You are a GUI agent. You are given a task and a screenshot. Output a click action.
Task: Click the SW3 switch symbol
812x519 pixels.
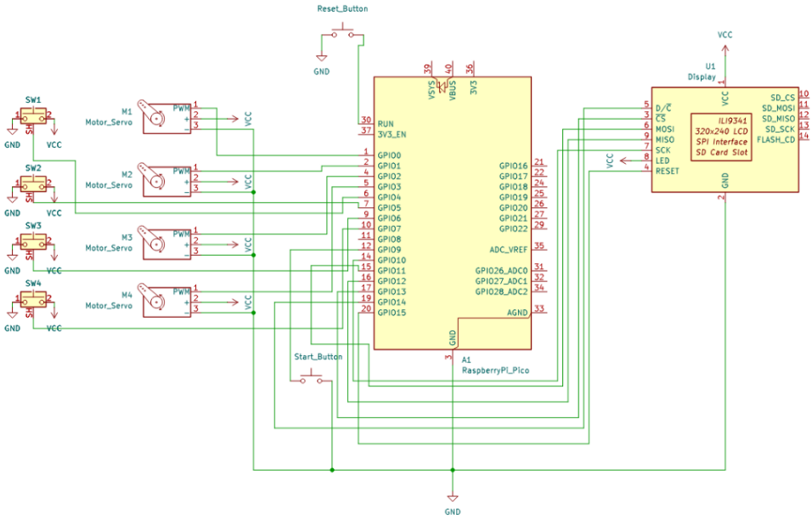(x=33, y=241)
